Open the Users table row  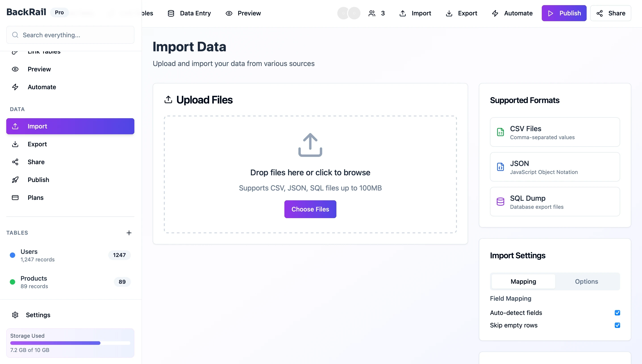point(70,255)
